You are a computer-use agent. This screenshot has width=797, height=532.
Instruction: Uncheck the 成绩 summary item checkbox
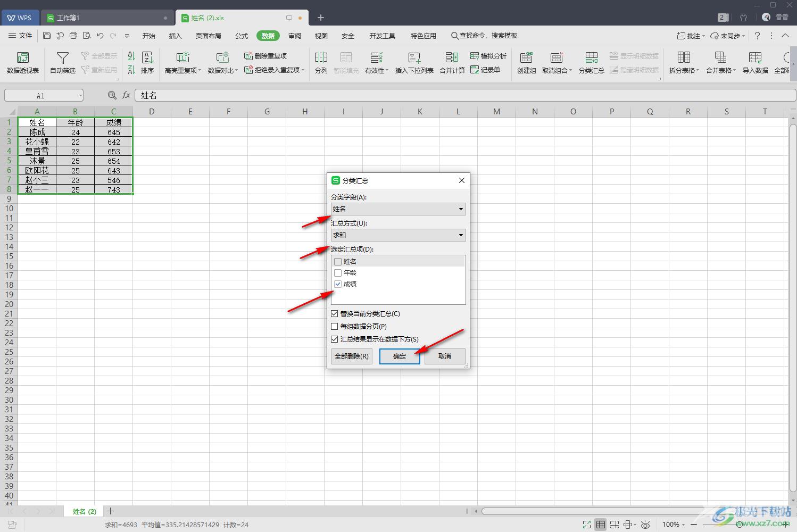(338, 284)
